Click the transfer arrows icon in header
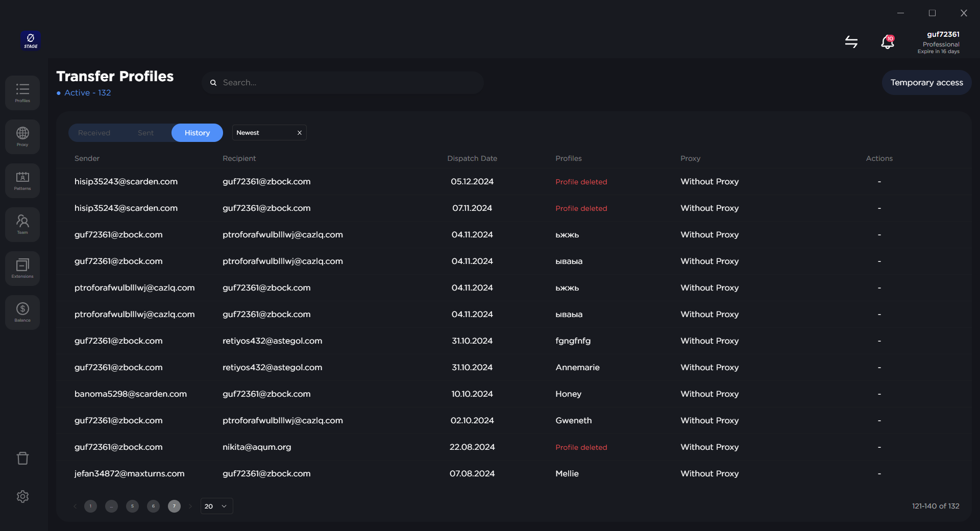Screen dimensions: 980x531 [851, 42]
